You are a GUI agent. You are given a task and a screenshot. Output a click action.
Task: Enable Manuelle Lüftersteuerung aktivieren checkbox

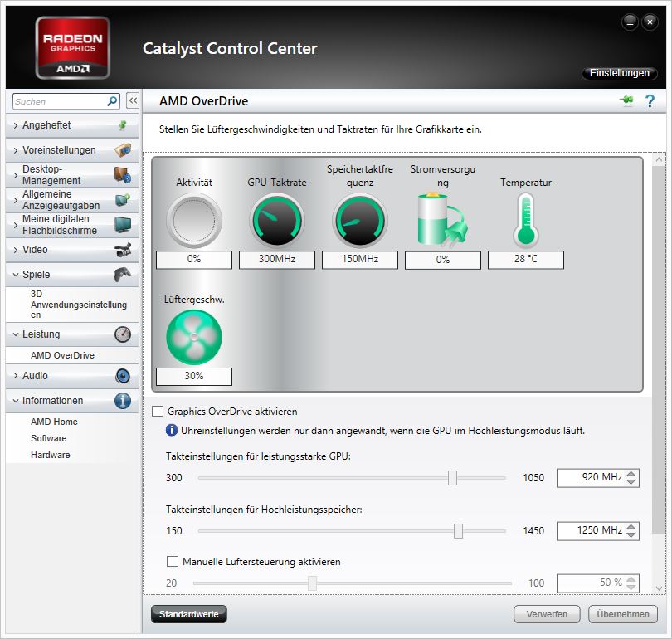(x=173, y=562)
